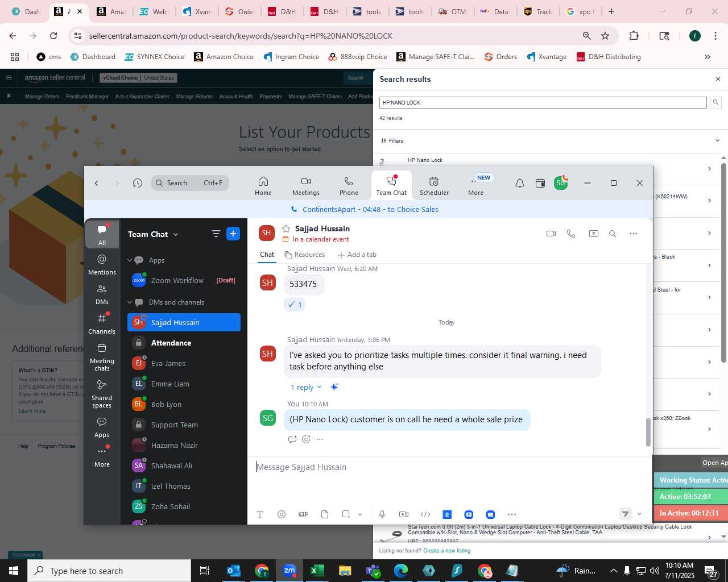Viewport: 728px width, 582px height.
Task: Open chat header more options ellipsis
Action: pyautogui.click(x=633, y=234)
